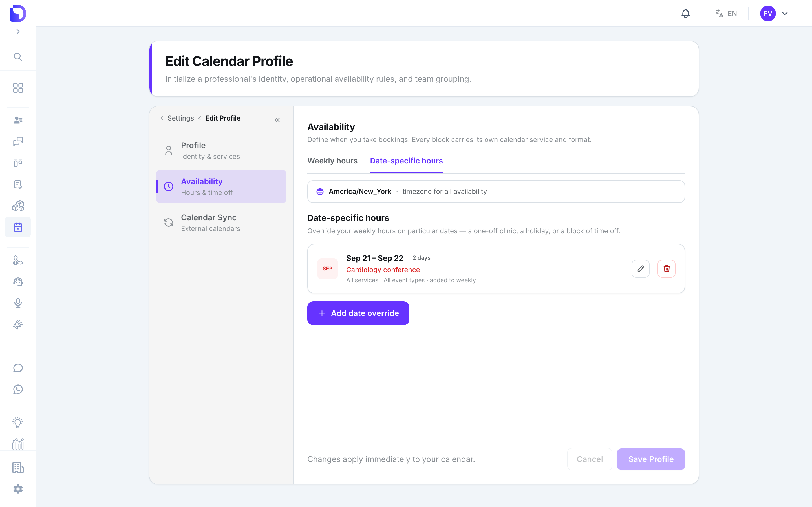This screenshot has height=507, width=812.
Task: Open the dashboard grid icon
Action: [x=18, y=88]
